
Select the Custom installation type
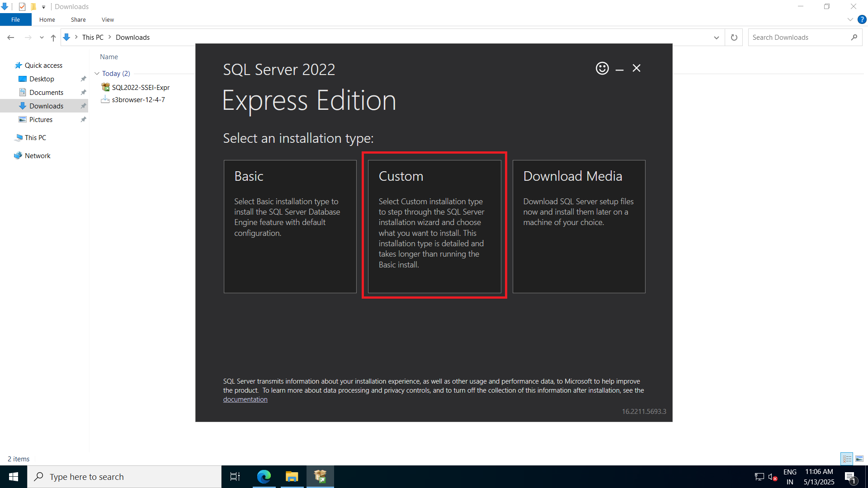(434, 226)
